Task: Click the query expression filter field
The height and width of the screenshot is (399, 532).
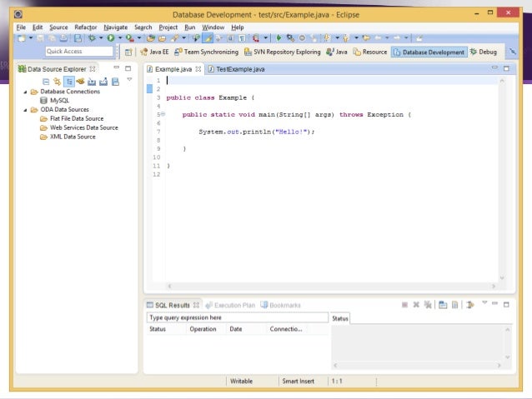Action: 237,317
